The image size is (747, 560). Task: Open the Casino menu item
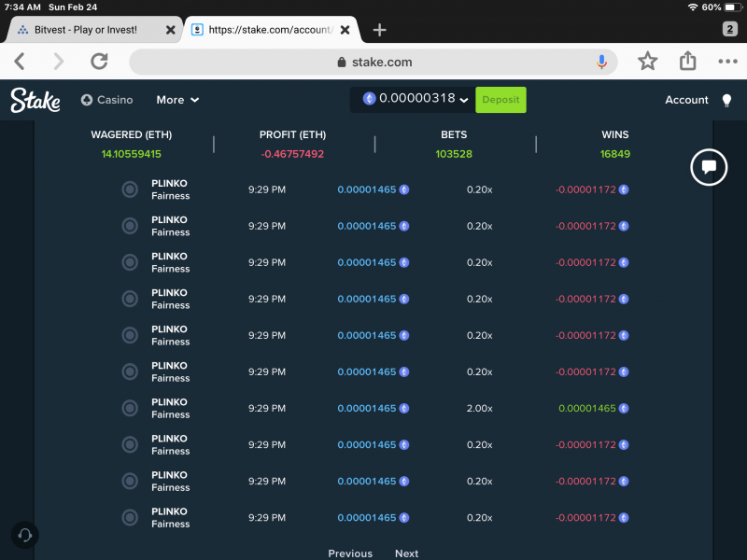point(107,100)
